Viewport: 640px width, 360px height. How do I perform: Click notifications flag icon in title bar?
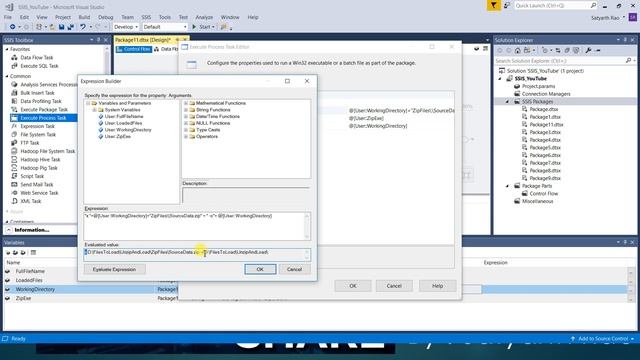(x=493, y=5)
